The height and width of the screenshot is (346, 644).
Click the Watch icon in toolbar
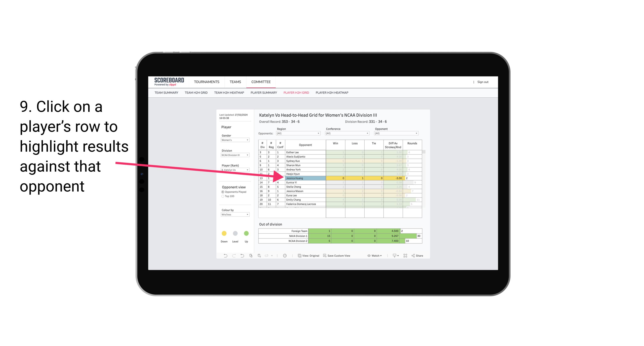(x=374, y=256)
